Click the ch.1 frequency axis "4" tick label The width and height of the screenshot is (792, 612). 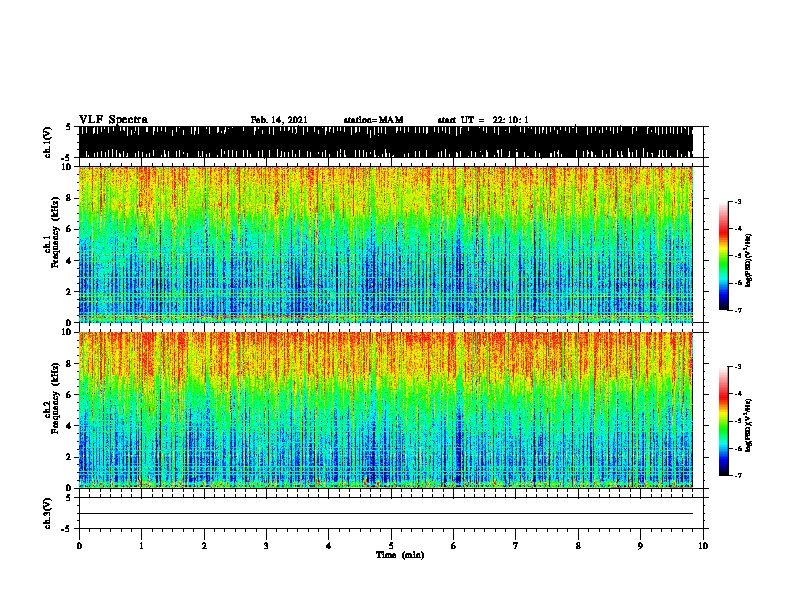pyautogui.click(x=70, y=261)
